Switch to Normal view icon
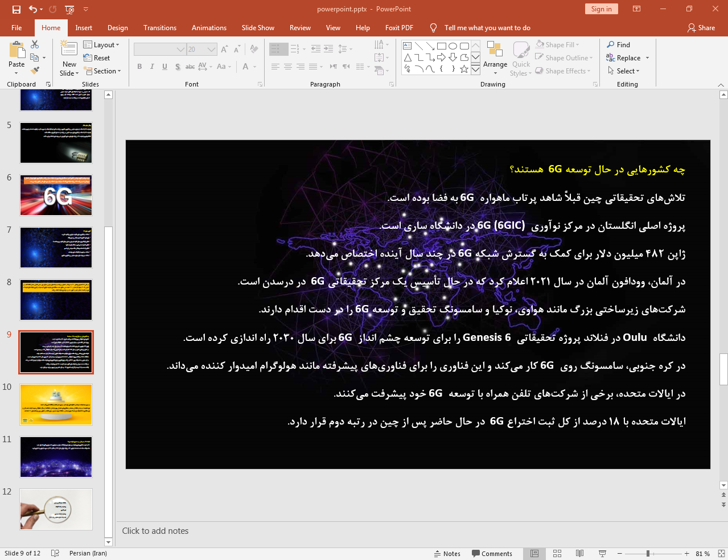Viewport: 728px width, 560px height. click(x=534, y=554)
